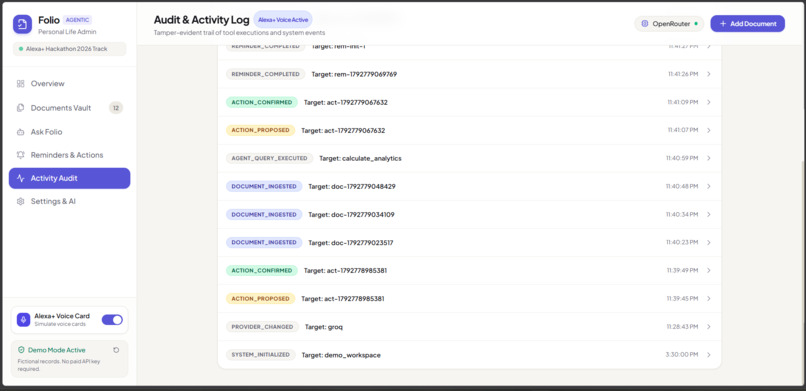
Task: Click the REMINDER_COMPLETED tag for rem-1792779069769
Action: [265, 74]
